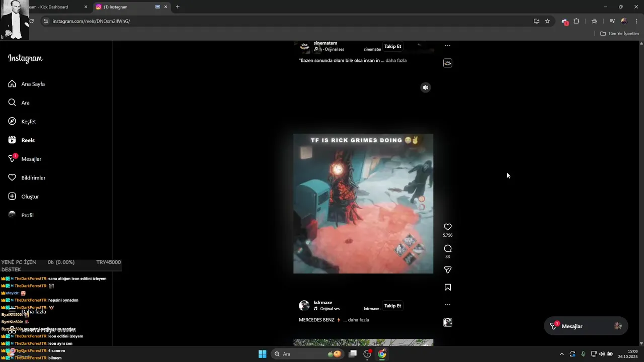Close the Kick Dashboard tab

point(86,7)
